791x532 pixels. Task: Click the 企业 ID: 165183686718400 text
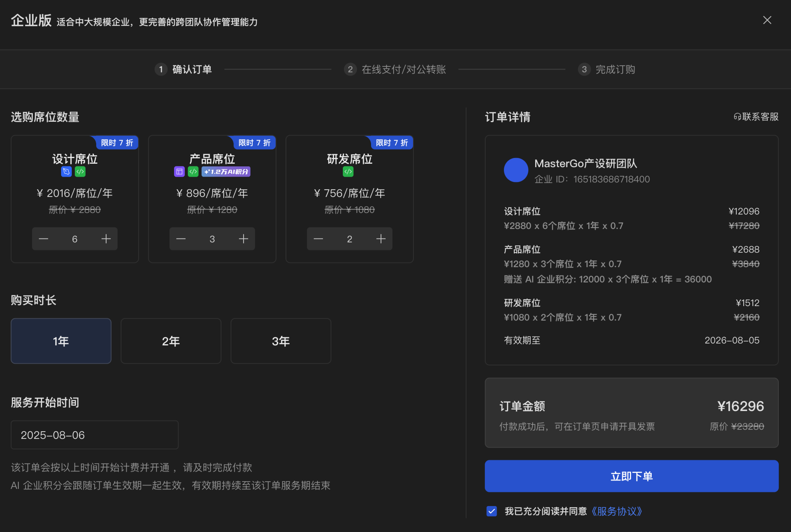pos(592,179)
